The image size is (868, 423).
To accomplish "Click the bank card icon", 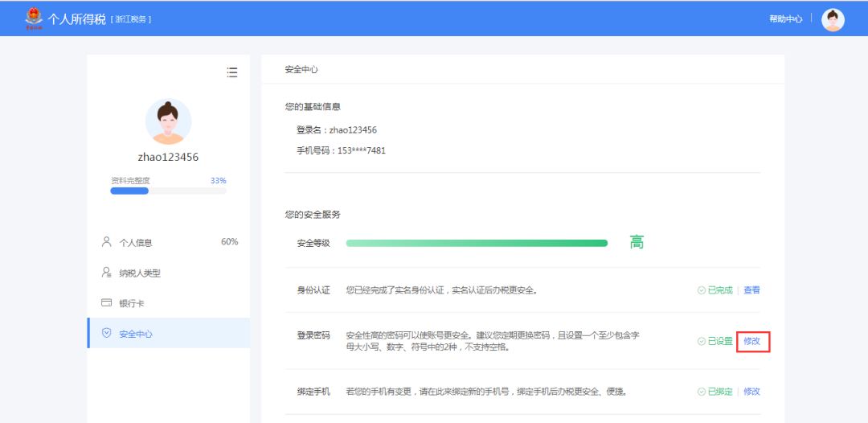I will coord(106,303).
